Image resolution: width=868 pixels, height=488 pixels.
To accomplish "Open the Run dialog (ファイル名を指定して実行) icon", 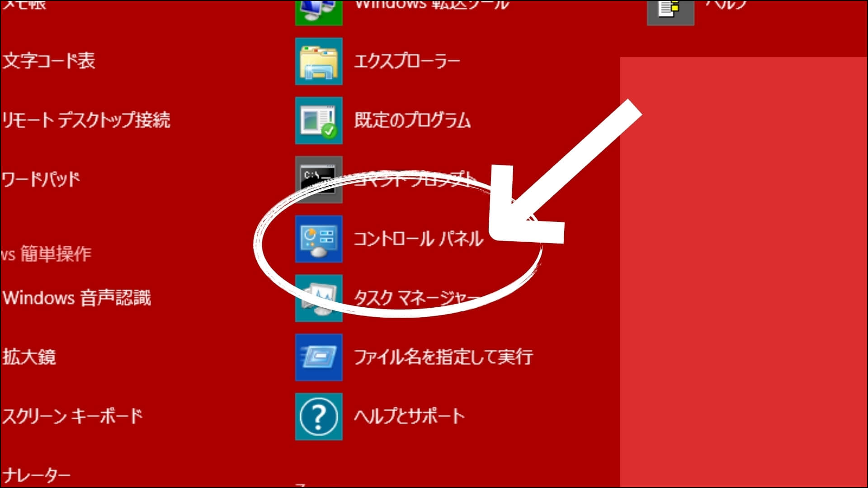I will (319, 357).
